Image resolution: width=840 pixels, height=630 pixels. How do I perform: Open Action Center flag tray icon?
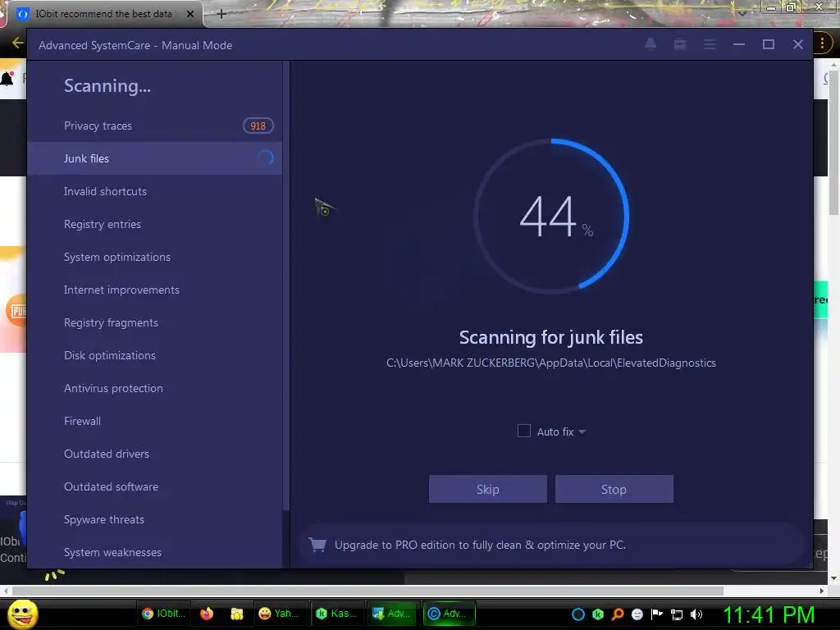point(657,614)
